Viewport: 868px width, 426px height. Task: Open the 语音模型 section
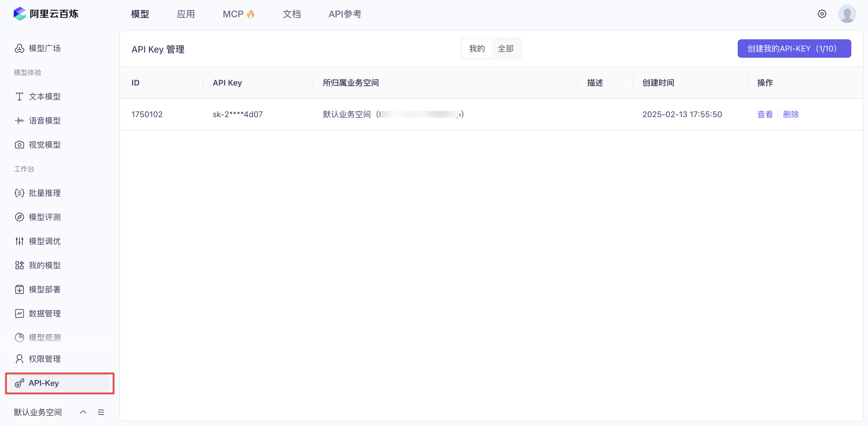click(x=44, y=120)
